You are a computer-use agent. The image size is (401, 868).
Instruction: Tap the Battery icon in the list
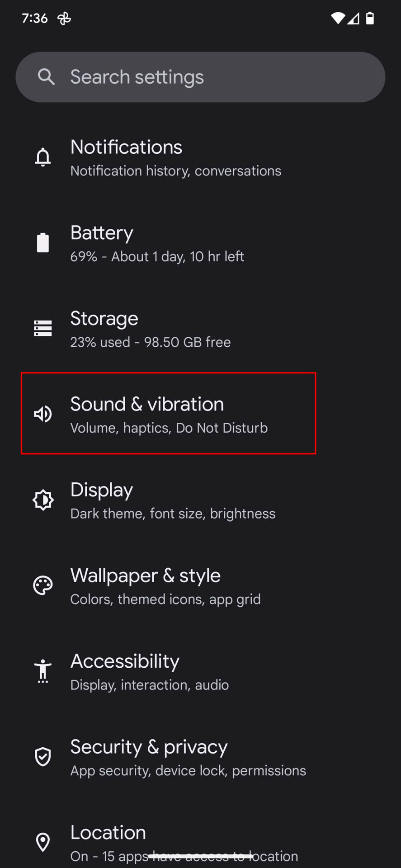[x=43, y=243]
